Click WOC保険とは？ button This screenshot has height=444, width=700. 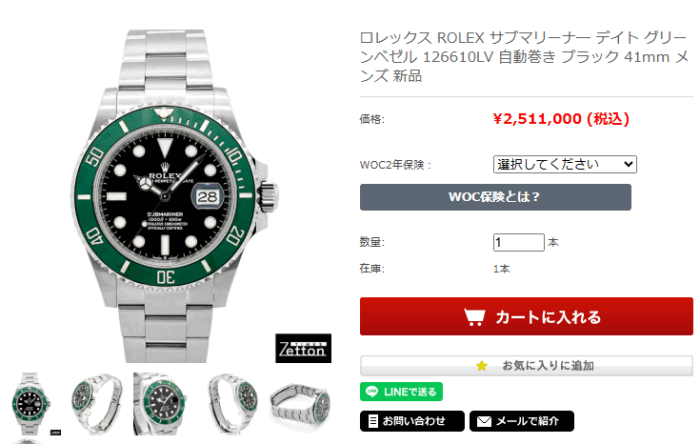pyautogui.click(x=496, y=197)
